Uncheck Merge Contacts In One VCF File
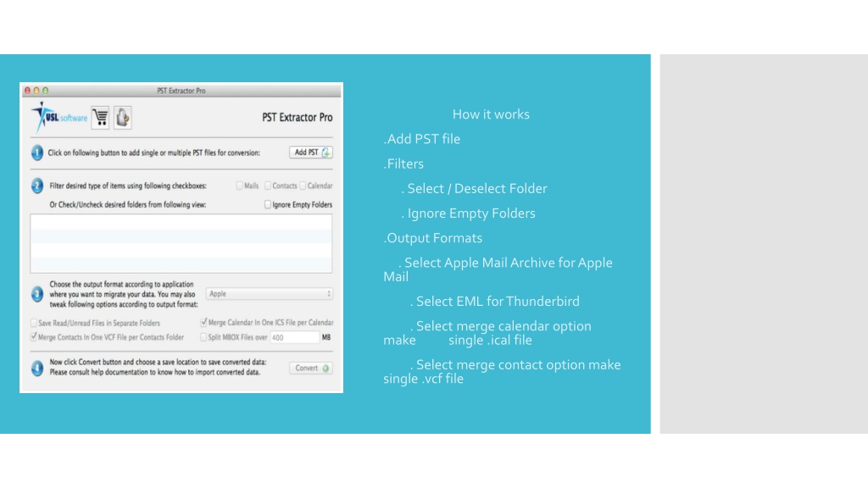 coord(34,337)
